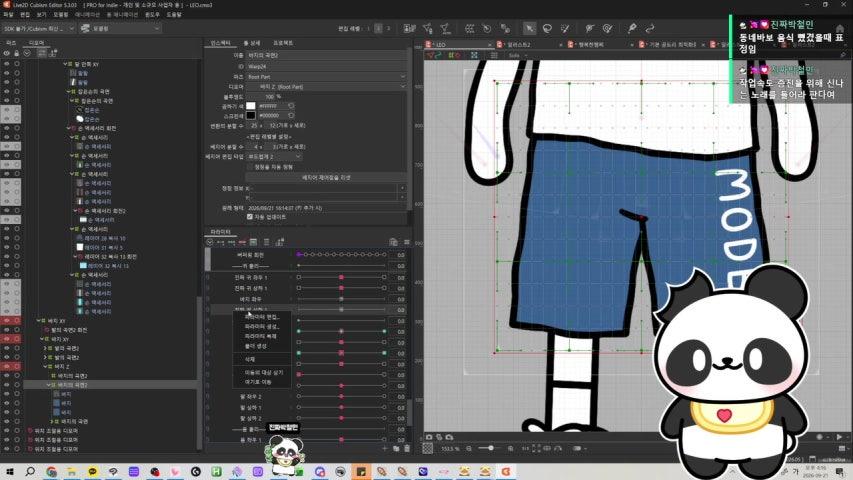Viewport: 853px width, 480px height.
Task: Select the lasso selection tool
Action: tap(547, 28)
